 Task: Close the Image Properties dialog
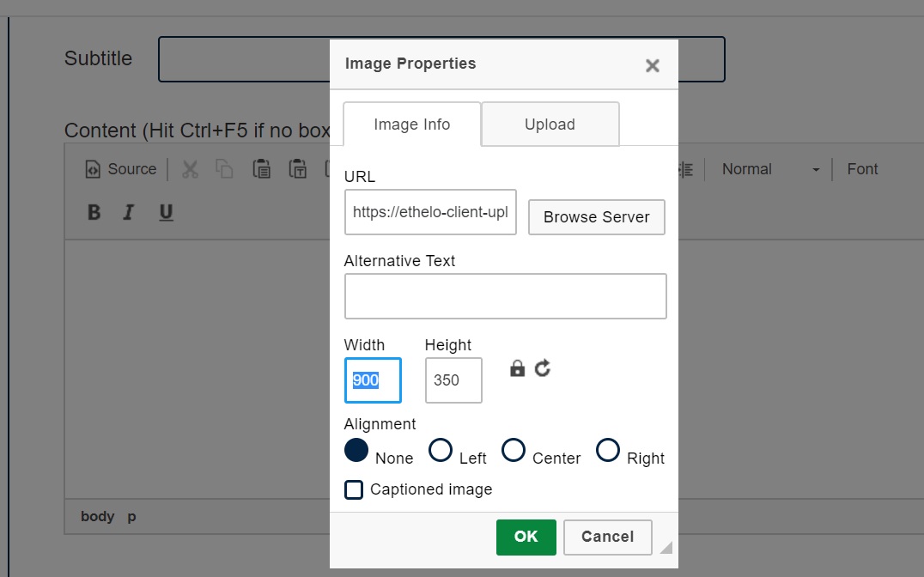[x=652, y=65]
